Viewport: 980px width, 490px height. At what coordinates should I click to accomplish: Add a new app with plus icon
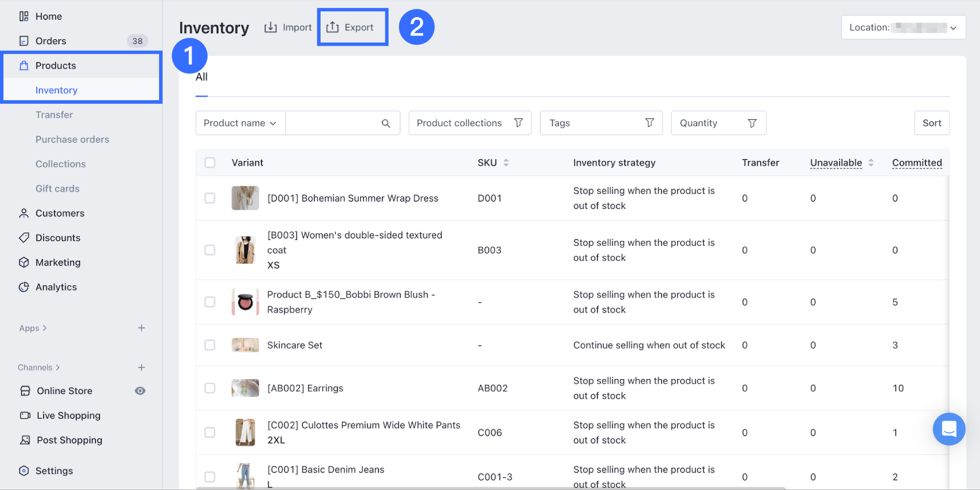tap(141, 328)
